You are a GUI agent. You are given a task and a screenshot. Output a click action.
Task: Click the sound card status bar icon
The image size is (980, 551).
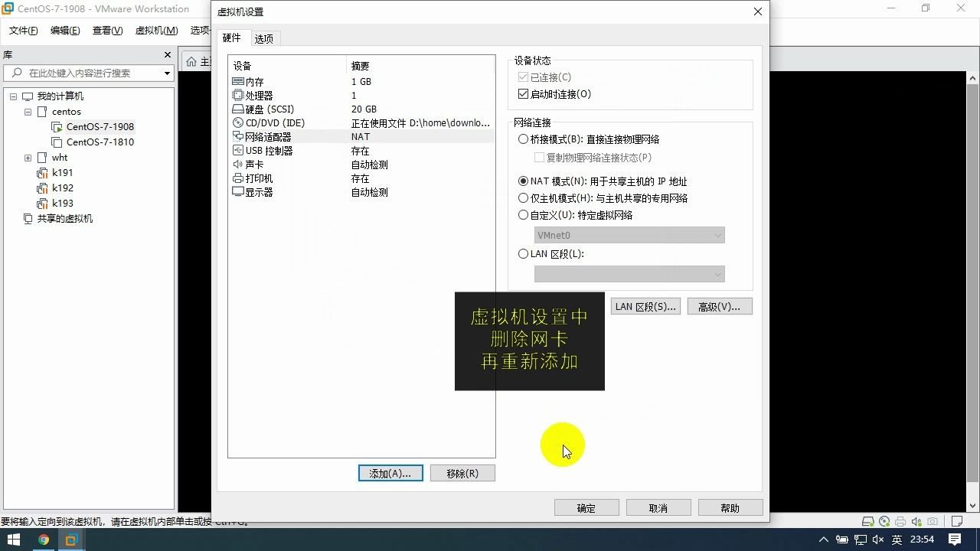pos(915,520)
